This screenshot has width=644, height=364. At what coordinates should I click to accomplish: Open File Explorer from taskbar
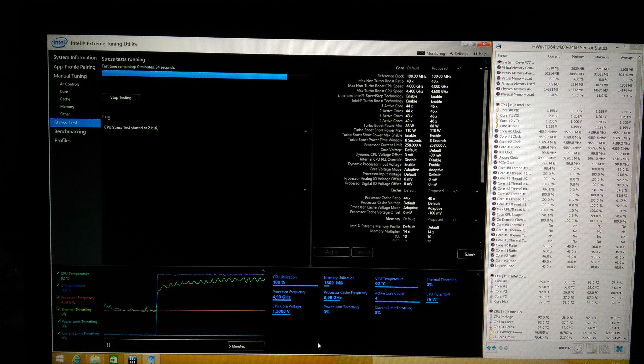tap(95, 359)
